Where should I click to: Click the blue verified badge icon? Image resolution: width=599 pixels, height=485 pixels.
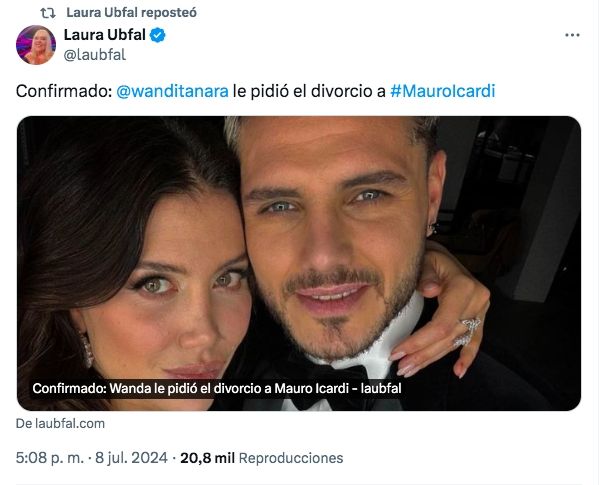[157, 35]
